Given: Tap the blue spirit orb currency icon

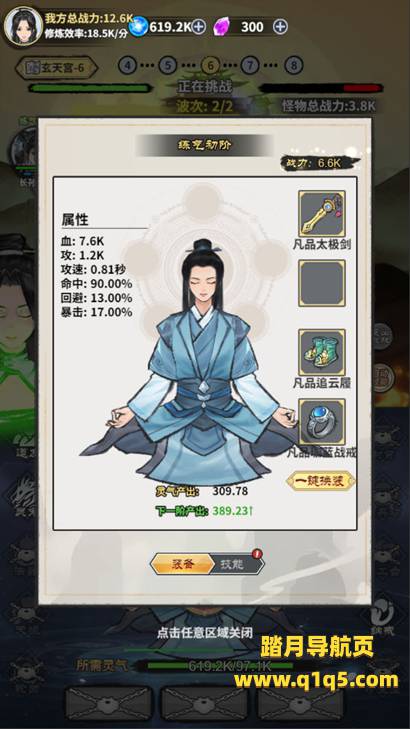Looking at the screenshot, I should point(138,27).
